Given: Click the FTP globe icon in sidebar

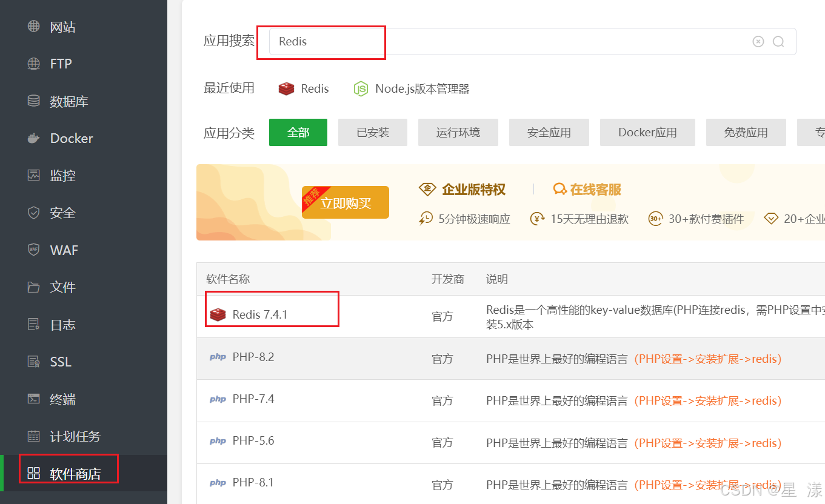Looking at the screenshot, I should 34,64.
